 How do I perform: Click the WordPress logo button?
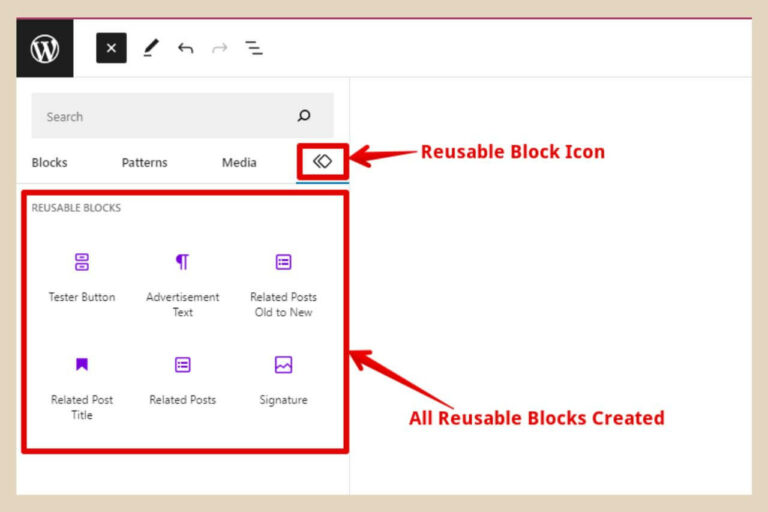point(45,48)
